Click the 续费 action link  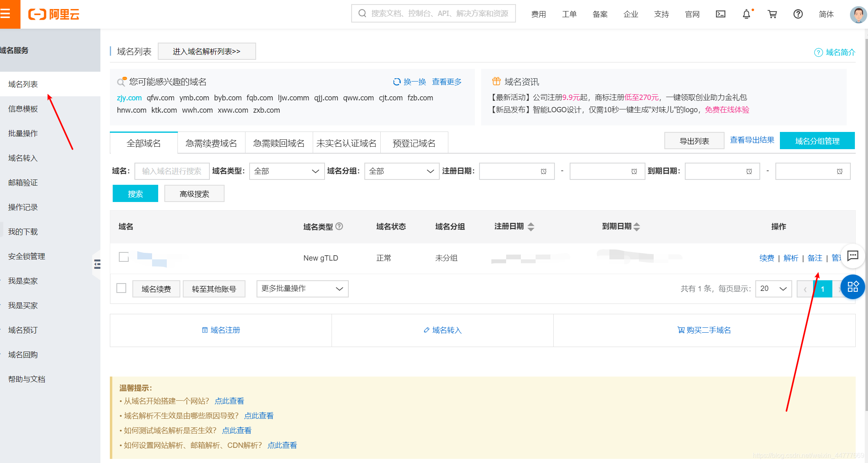(x=767, y=258)
